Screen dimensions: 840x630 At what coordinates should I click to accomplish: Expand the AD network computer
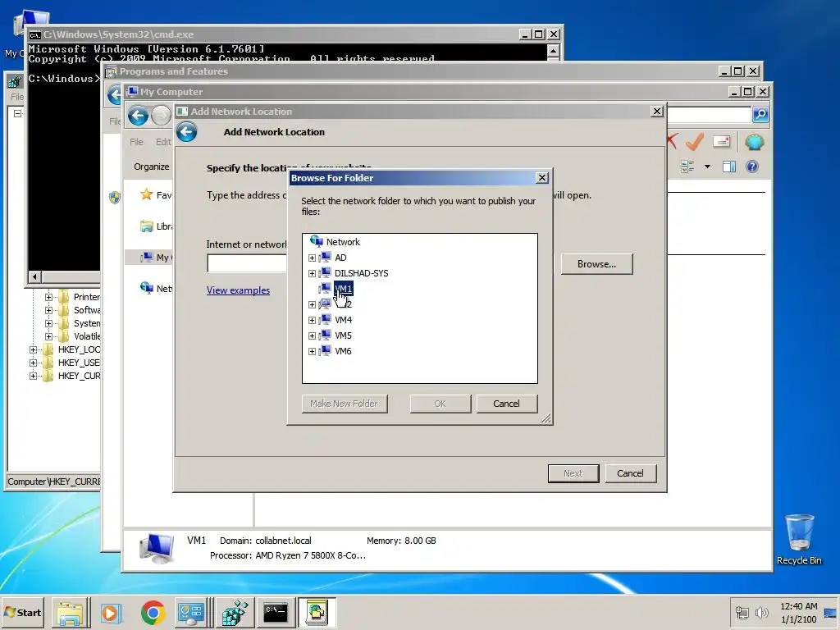(312, 258)
